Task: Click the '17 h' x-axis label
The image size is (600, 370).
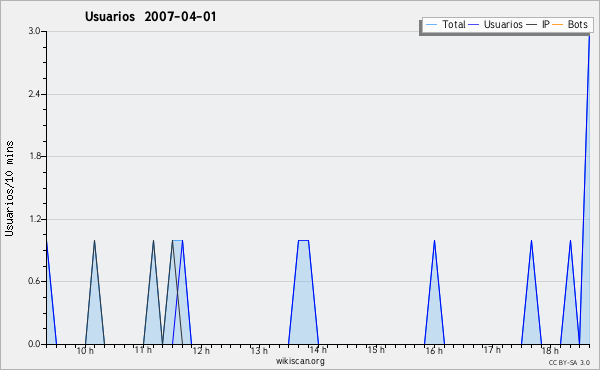Action: point(492,350)
